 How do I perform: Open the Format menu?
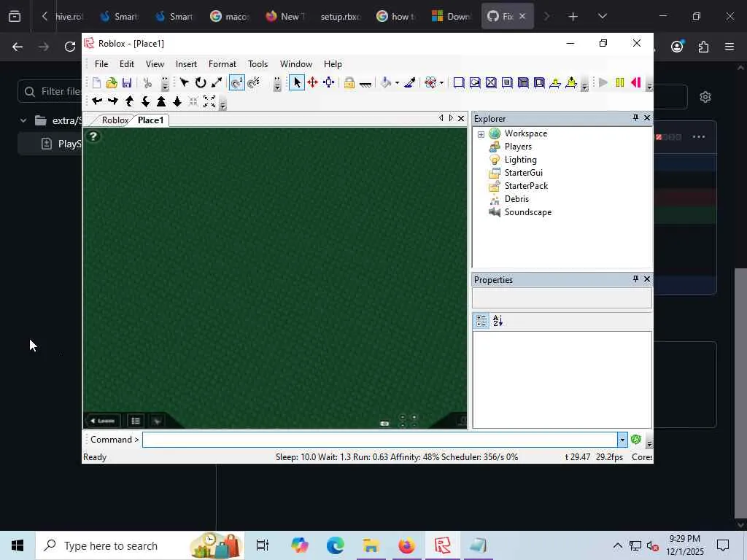222,64
